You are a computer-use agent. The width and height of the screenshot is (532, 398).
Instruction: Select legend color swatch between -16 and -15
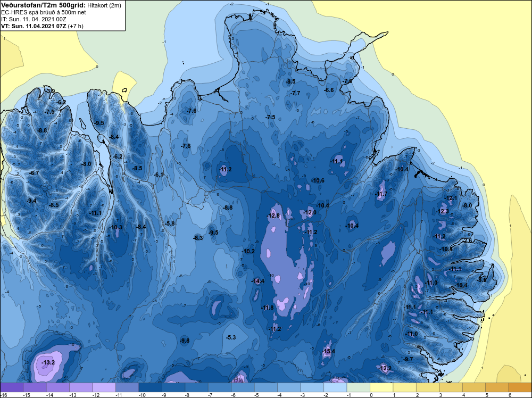pos(12,387)
